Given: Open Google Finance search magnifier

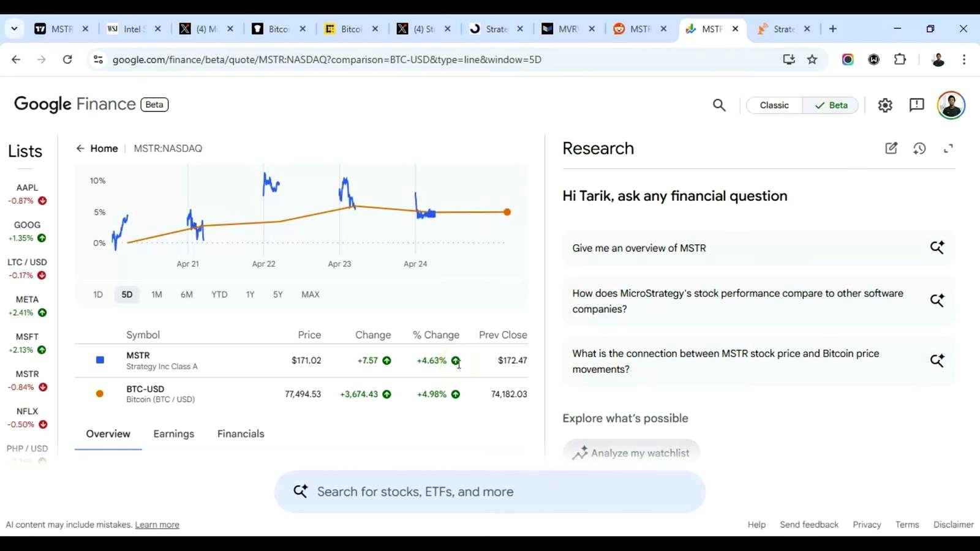Looking at the screenshot, I should point(719,105).
